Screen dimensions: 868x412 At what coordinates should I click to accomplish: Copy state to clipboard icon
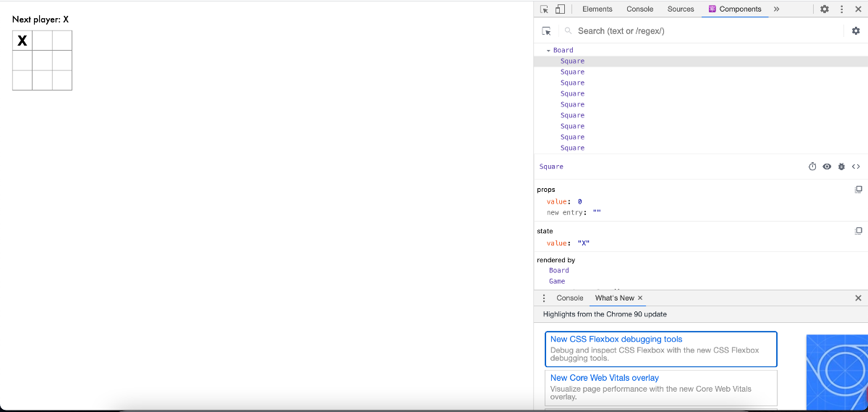[859, 231]
